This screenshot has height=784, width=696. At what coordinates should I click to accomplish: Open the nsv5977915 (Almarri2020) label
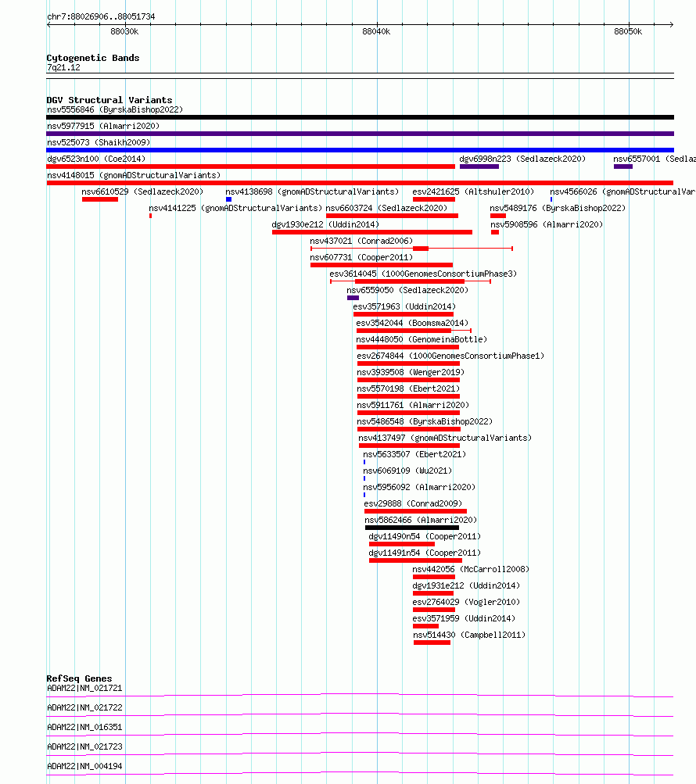103,126
